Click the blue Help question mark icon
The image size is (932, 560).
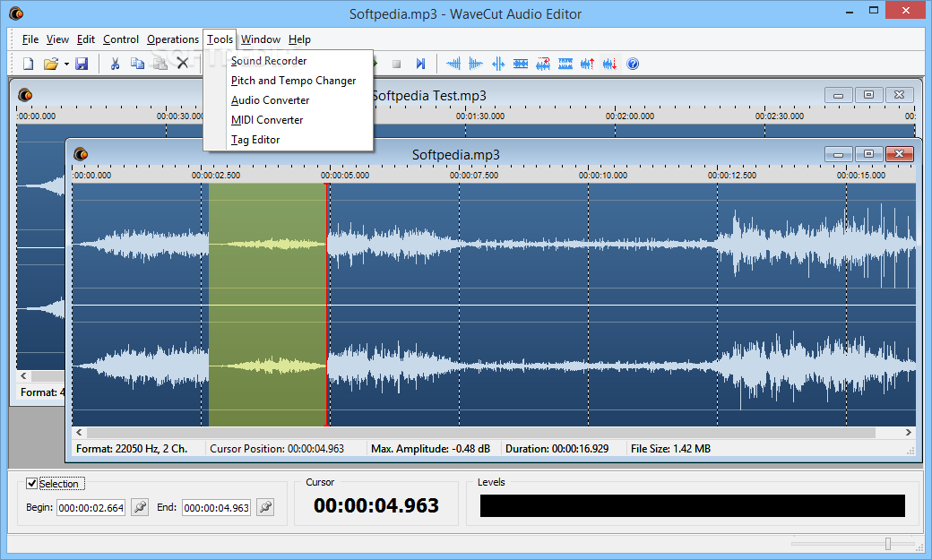point(633,64)
